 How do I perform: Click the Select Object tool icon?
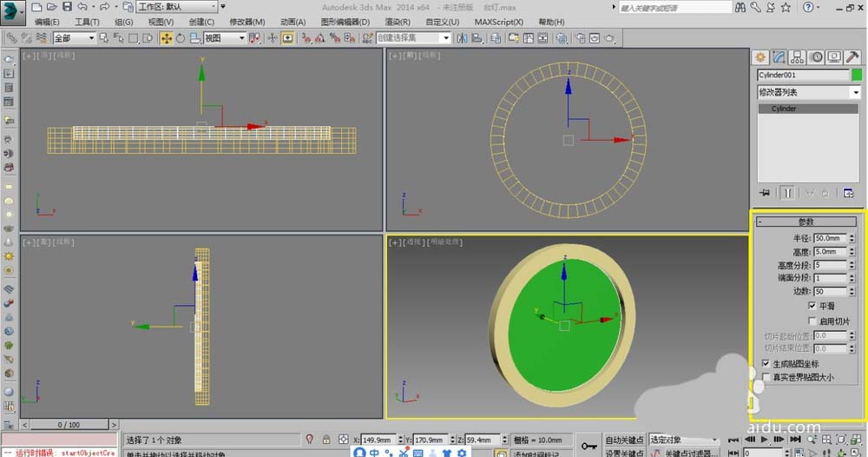[104, 38]
